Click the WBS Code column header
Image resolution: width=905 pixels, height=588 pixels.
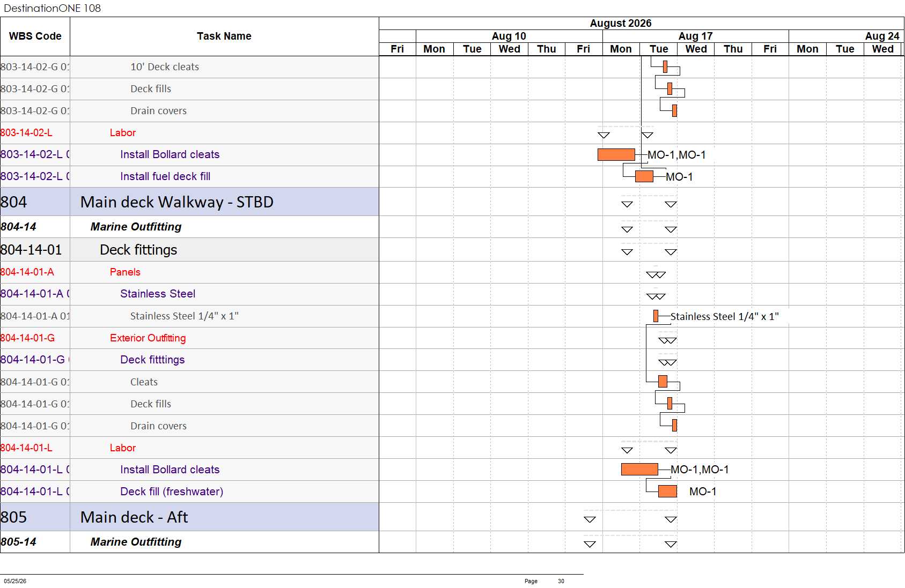tap(35, 36)
